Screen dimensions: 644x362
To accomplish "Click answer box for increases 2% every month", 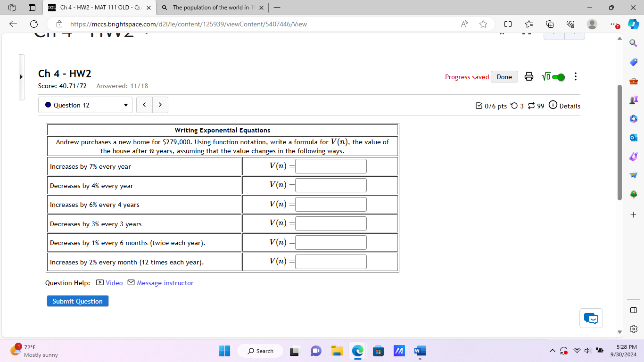I will click(x=331, y=262).
